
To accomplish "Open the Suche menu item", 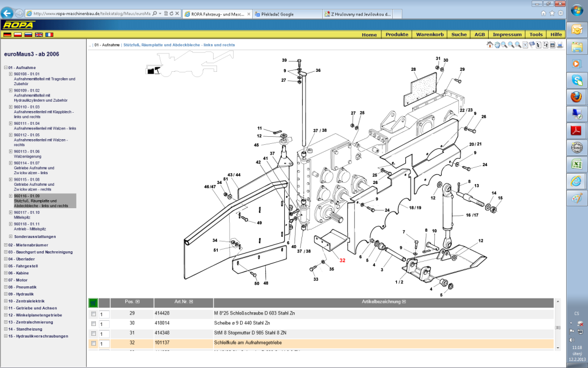I will 459,34.
